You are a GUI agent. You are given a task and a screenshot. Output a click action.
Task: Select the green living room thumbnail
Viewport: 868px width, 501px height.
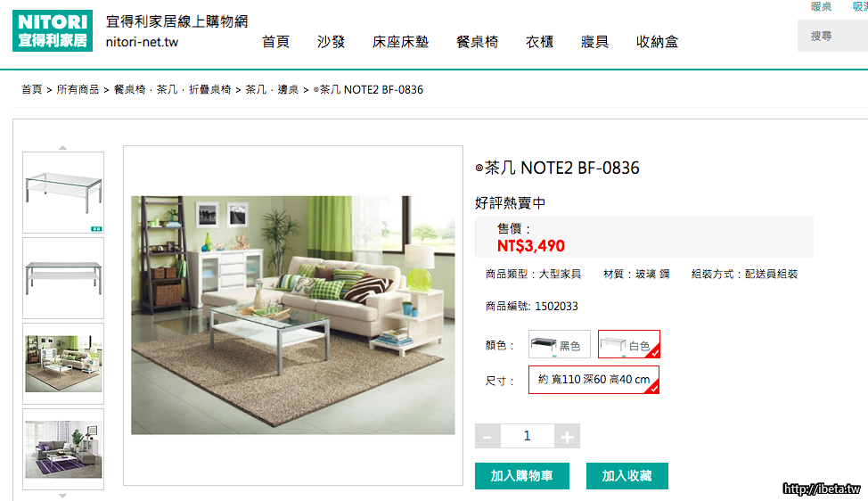click(x=63, y=364)
